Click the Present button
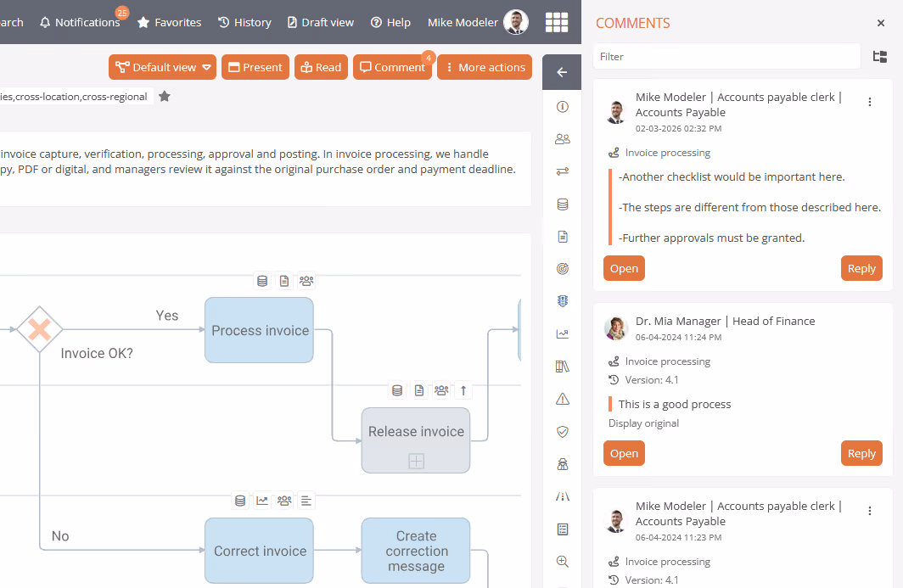 pyautogui.click(x=255, y=67)
